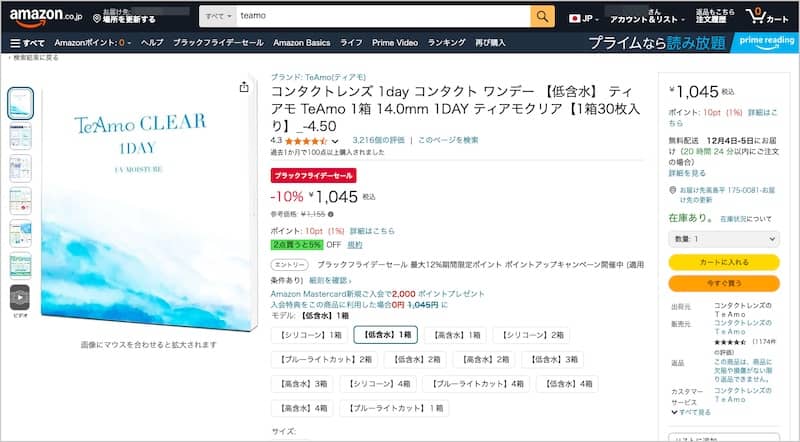Play the product video thumbnail
The width and height of the screenshot is (800, 442).
[20, 297]
